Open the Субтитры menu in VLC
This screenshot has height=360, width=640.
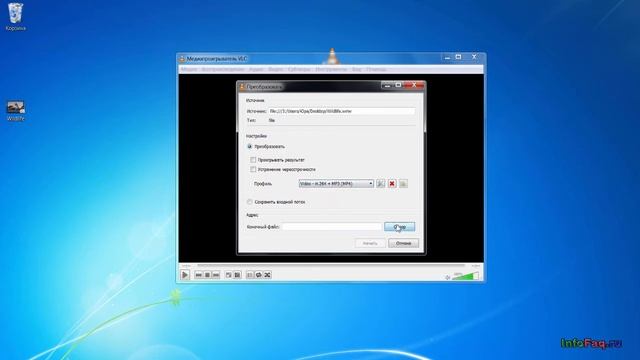pos(299,69)
